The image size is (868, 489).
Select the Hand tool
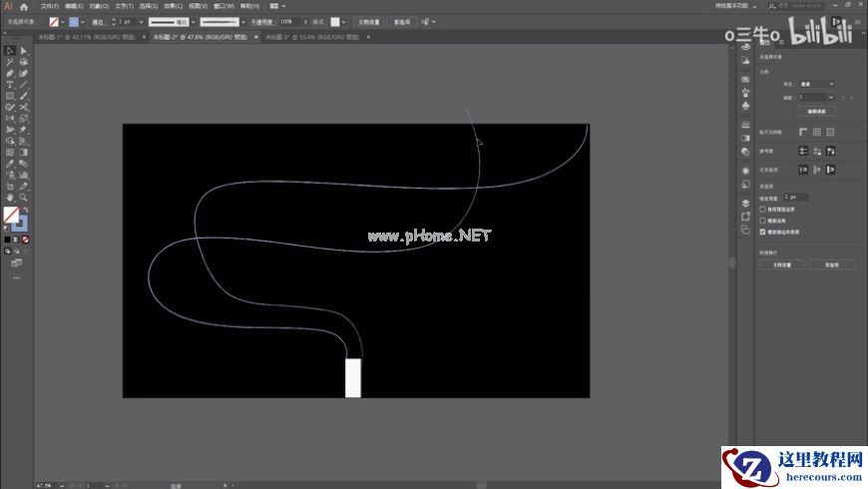pyautogui.click(x=10, y=198)
